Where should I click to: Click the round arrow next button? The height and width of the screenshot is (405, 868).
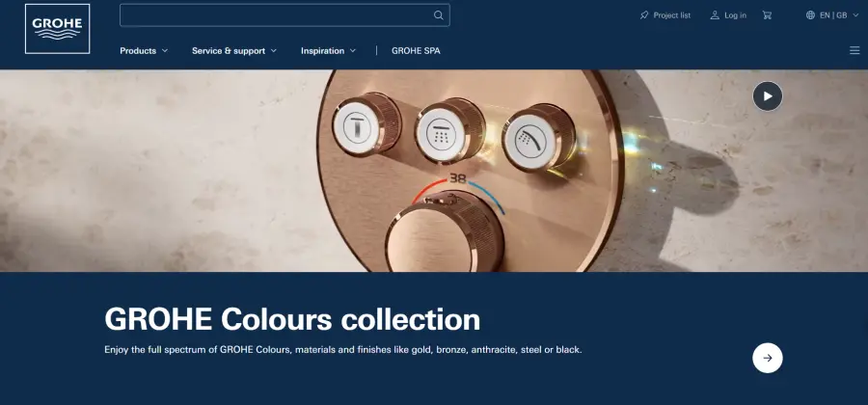(x=768, y=358)
